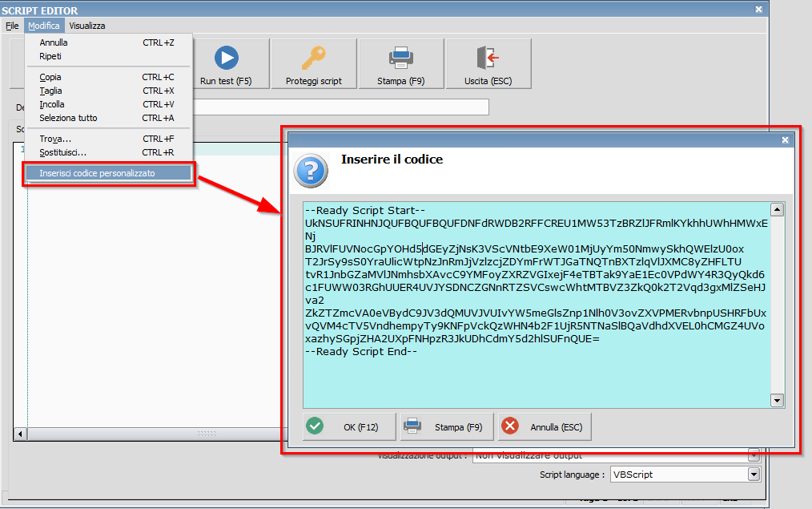Select the Run test play icon
The image size is (812, 509).
point(227,56)
